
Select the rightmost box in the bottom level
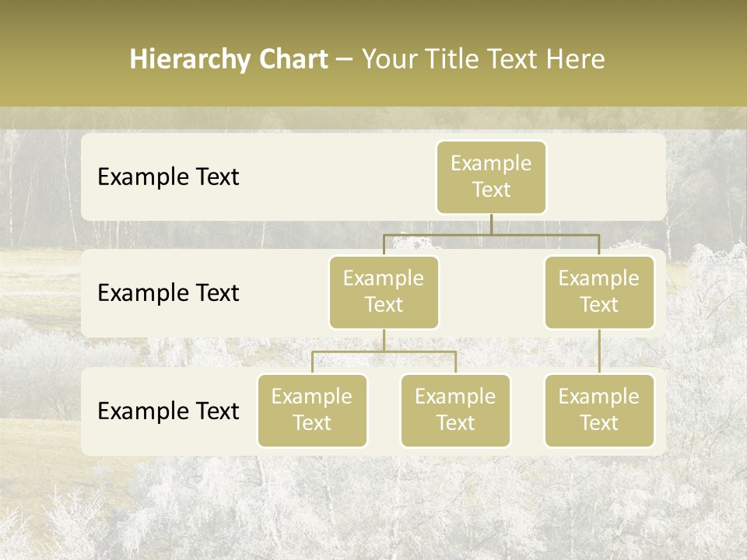599,410
